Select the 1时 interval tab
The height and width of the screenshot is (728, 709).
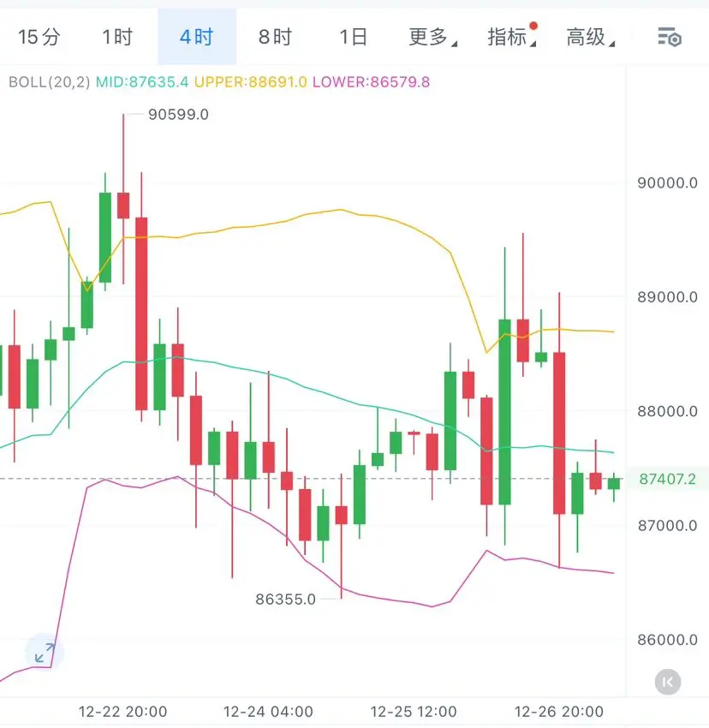(x=117, y=37)
